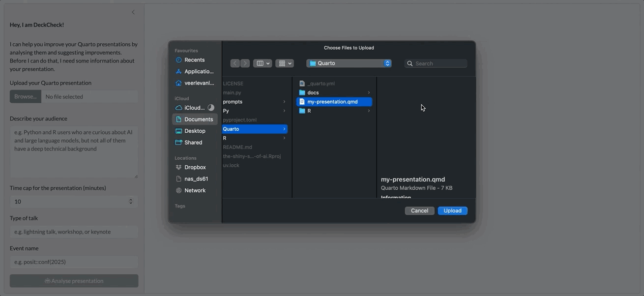Open the column view options button
This screenshot has width=644, height=296.
(x=262, y=63)
